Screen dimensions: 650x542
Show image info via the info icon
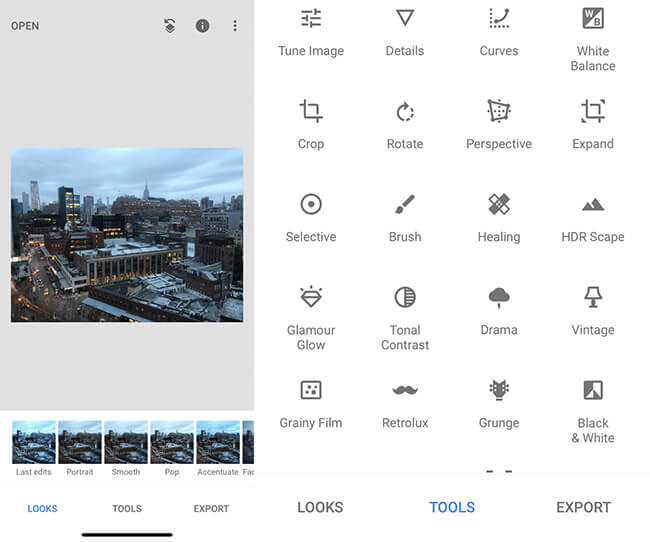(x=202, y=26)
